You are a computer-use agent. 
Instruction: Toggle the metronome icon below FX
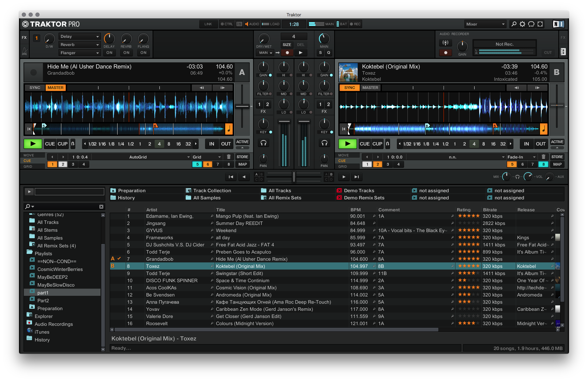(x=25, y=51)
